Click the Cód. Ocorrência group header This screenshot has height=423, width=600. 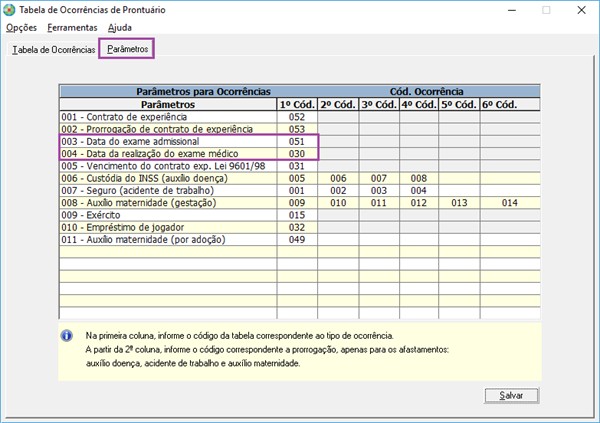pyautogui.click(x=427, y=91)
